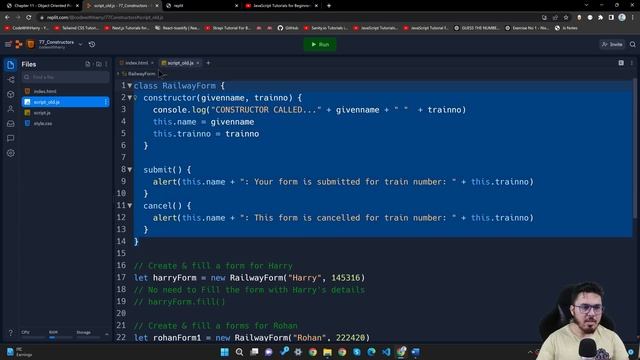Switch to the replit browser tab
Image resolution: width=640 pixels, height=360 pixels.
203,6
